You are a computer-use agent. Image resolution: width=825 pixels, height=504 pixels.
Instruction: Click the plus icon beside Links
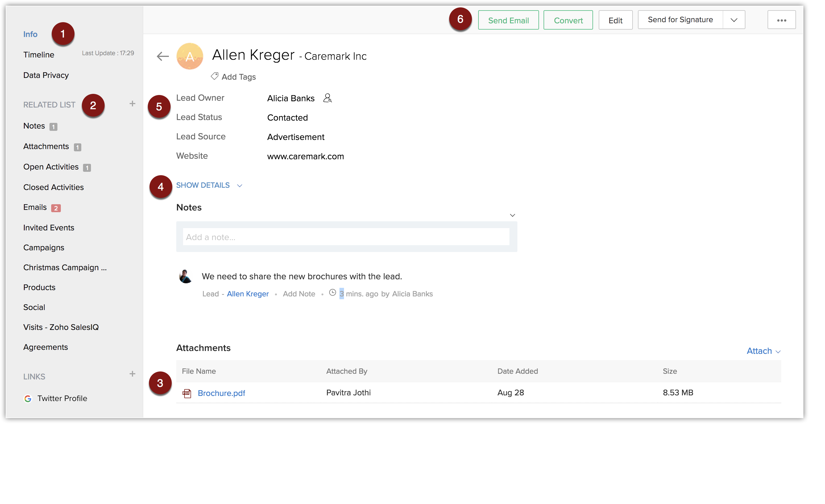click(x=132, y=374)
